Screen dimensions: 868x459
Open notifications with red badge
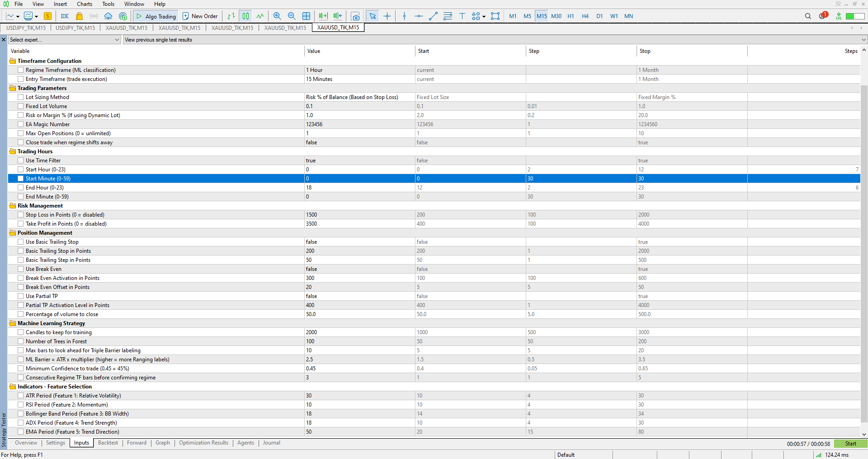823,16
